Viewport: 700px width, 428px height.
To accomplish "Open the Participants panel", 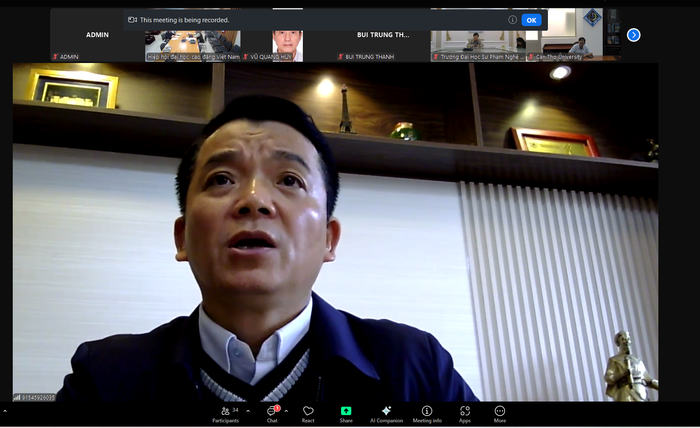I will pyautogui.click(x=225, y=414).
